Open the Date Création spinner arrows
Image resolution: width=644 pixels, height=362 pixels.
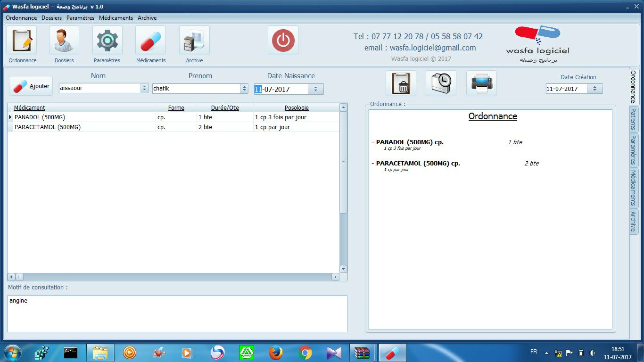(595, 89)
